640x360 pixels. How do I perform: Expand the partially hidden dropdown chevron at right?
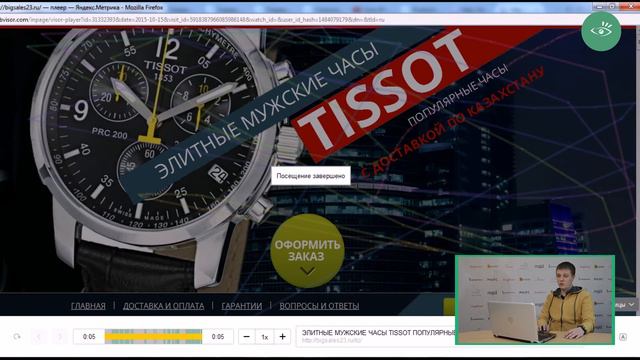click(631, 304)
